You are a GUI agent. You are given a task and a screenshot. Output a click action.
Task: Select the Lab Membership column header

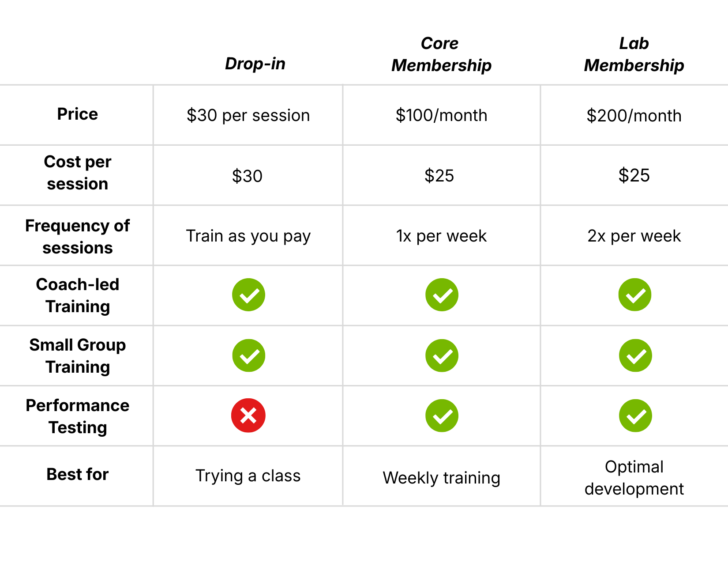tap(634, 54)
